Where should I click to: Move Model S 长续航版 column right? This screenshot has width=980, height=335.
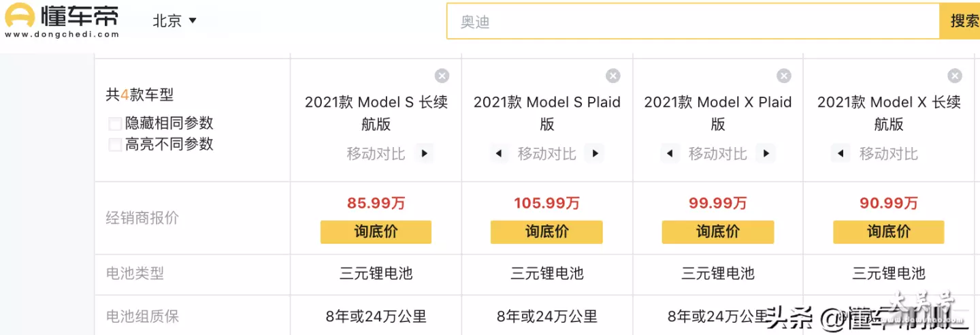coord(424,154)
